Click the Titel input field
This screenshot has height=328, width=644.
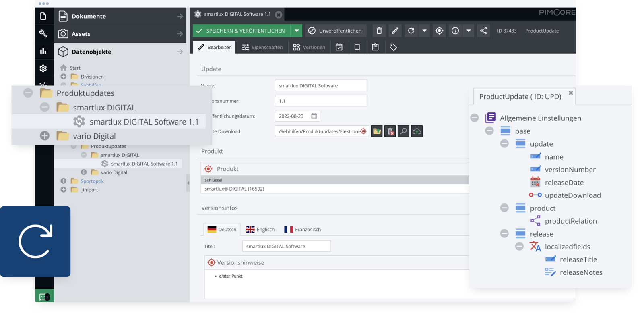[x=287, y=246]
